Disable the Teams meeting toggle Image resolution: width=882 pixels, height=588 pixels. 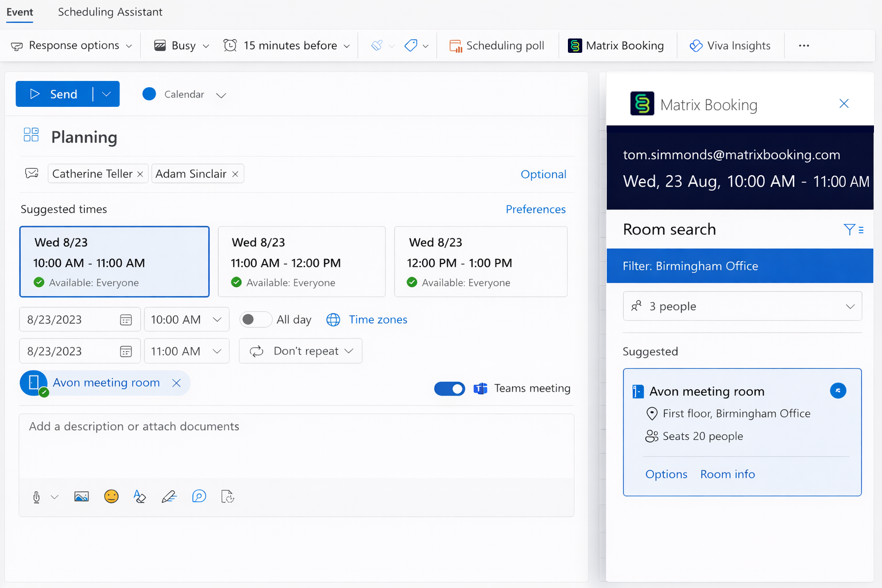point(450,388)
